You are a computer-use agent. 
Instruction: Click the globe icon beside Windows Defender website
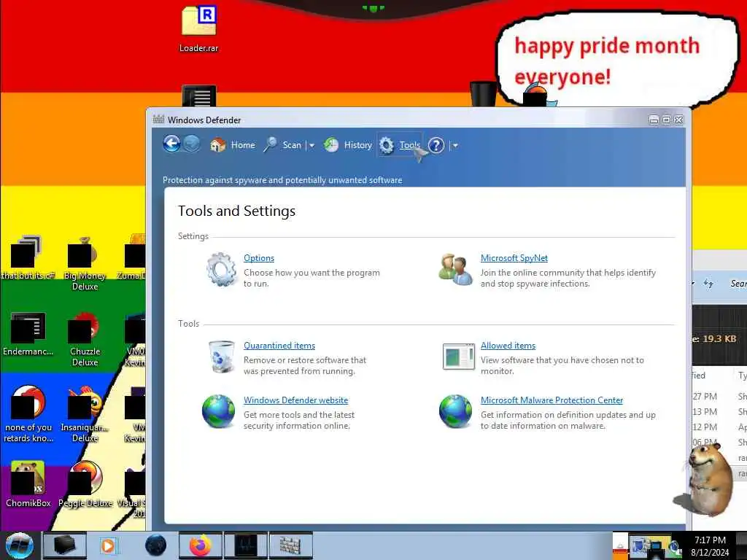[x=219, y=411]
